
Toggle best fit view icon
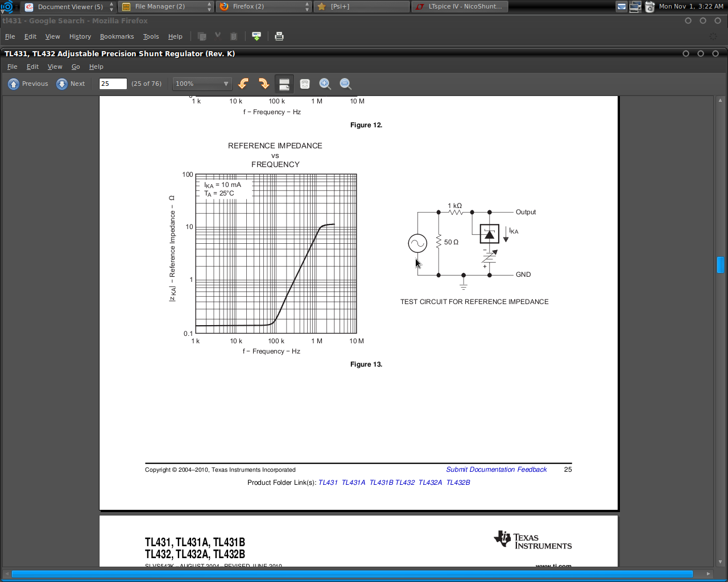pos(305,84)
